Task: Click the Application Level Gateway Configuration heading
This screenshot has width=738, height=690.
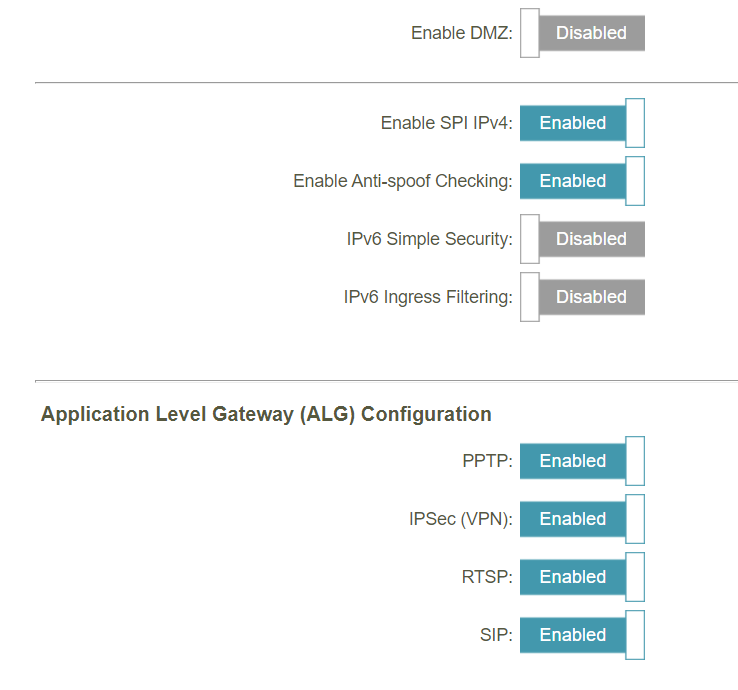Action: [266, 414]
